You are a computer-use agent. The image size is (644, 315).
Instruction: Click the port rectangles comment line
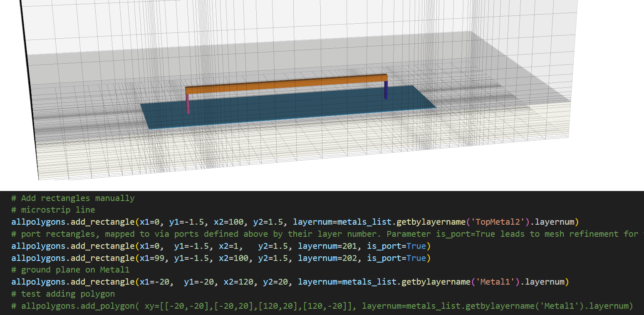pos(325,234)
